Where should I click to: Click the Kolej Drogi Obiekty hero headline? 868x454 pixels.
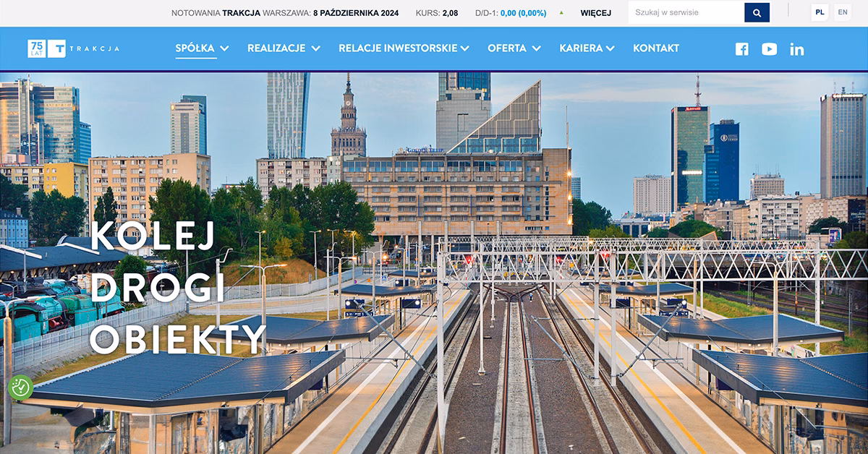pyautogui.click(x=177, y=288)
